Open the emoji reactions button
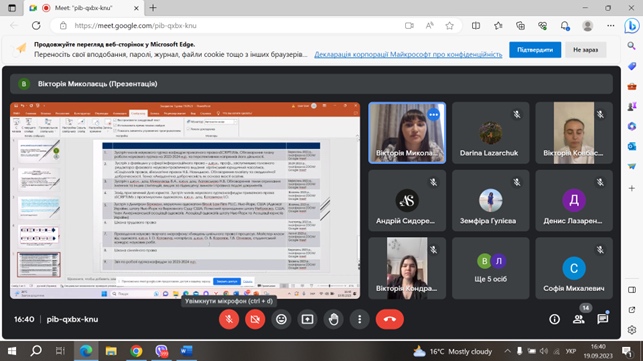This screenshot has width=643, height=361. (x=281, y=319)
